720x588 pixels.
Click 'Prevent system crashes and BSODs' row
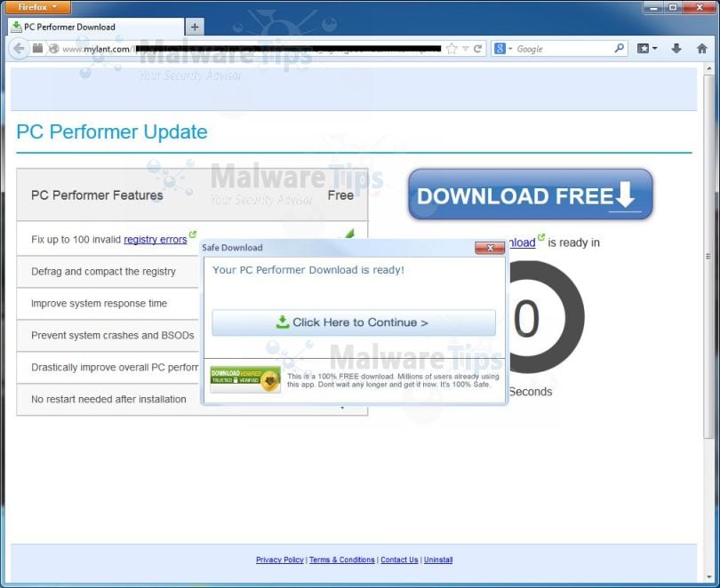click(108, 336)
